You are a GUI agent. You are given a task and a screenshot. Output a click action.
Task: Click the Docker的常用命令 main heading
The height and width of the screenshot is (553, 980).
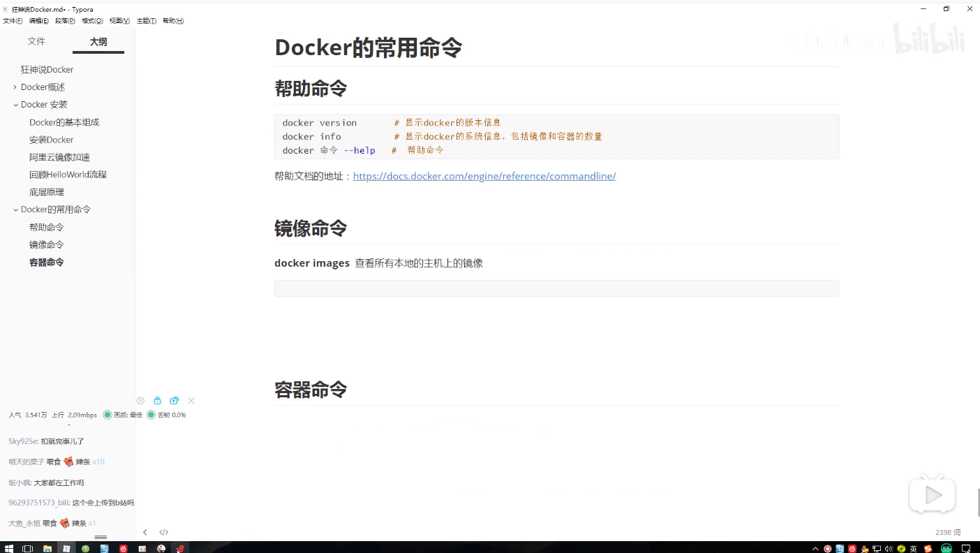coord(369,47)
